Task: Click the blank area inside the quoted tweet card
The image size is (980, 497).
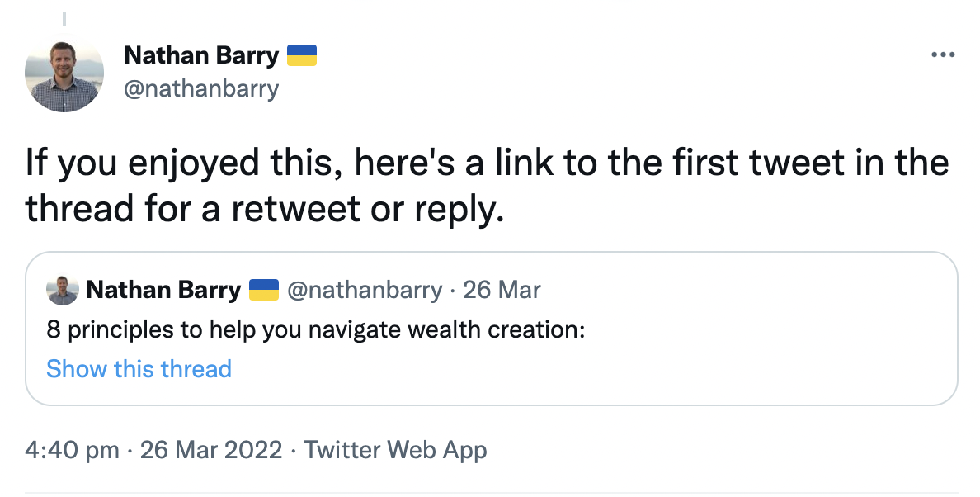Action: [660, 363]
